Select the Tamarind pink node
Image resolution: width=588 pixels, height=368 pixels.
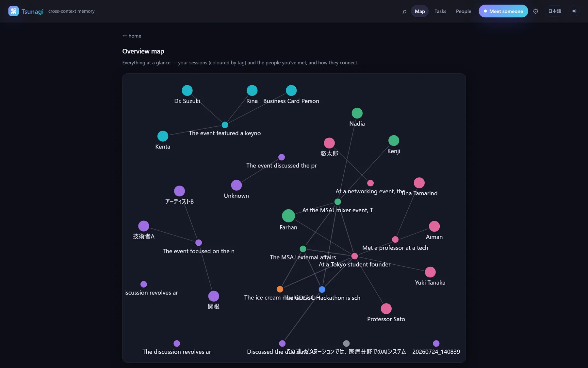click(419, 183)
